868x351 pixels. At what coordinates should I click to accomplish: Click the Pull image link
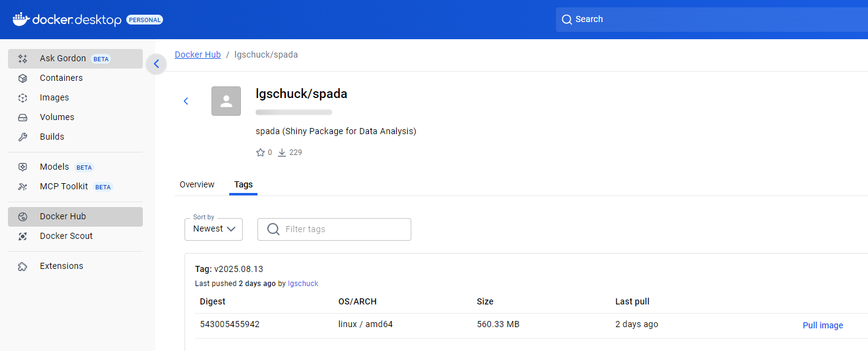823,325
